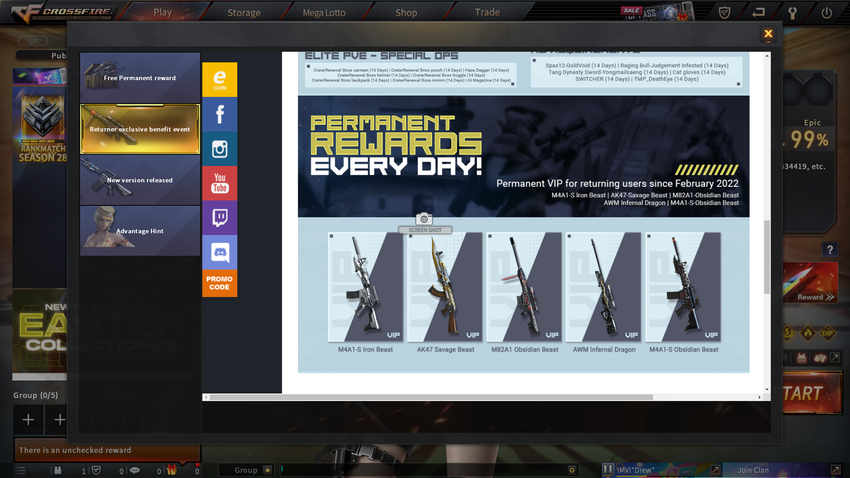Close the event popup window

point(768,34)
